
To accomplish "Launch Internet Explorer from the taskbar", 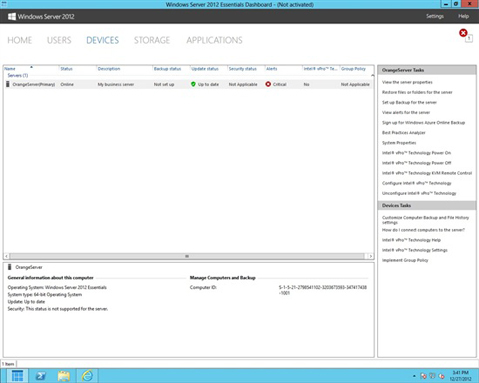I will pos(87,376).
